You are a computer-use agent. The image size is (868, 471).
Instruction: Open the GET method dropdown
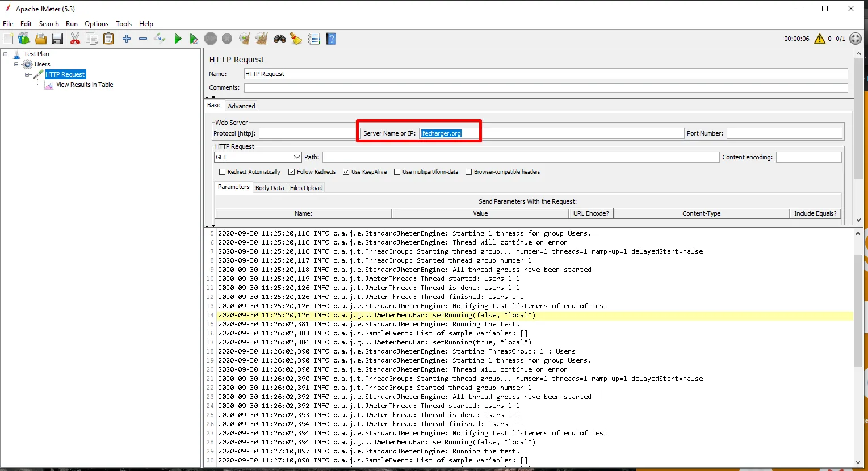tap(258, 157)
